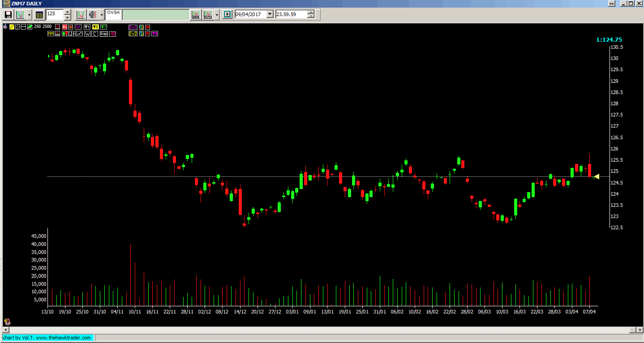Select the hand pointer tool
This screenshot has width=644, height=343.
click(5, 27)
